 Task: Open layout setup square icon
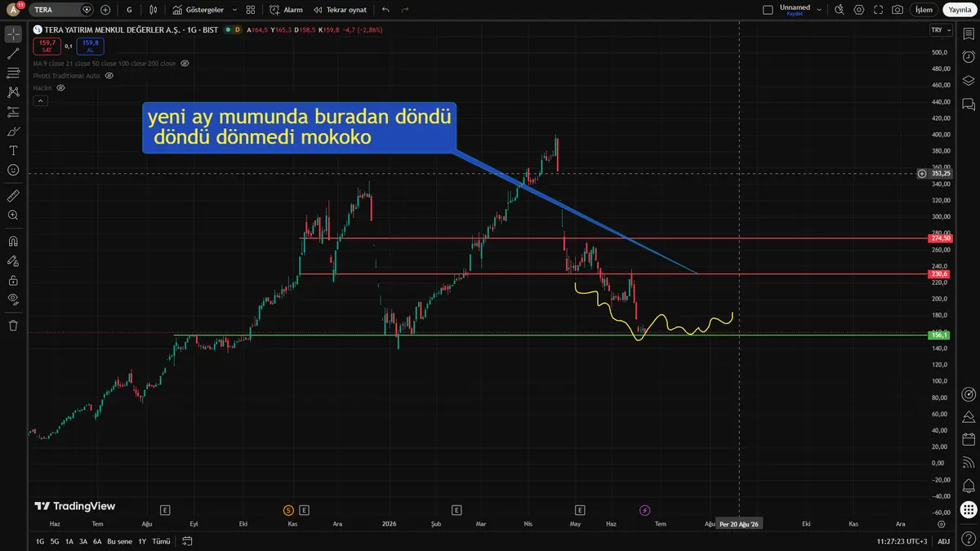point(767,10)
